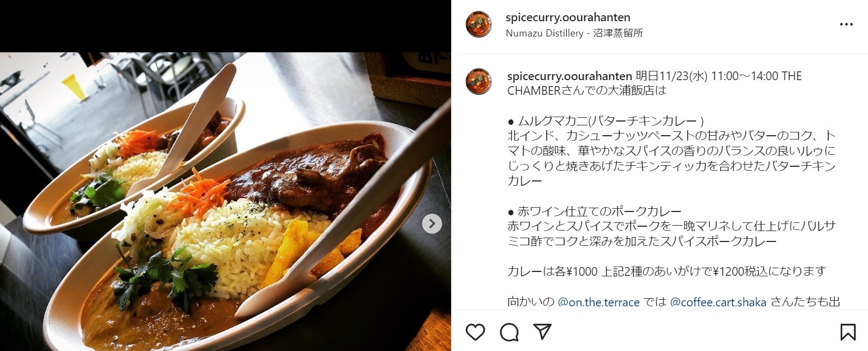Click the curry plate photo
Viewport: 868px width, 351px height.
click(x=226, y=202)
